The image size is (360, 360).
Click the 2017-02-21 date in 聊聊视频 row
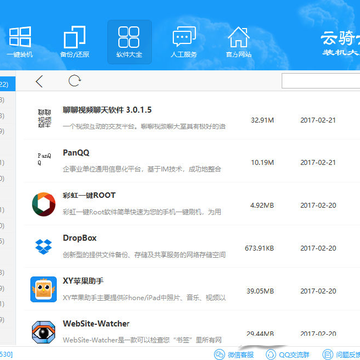[318, 120]
